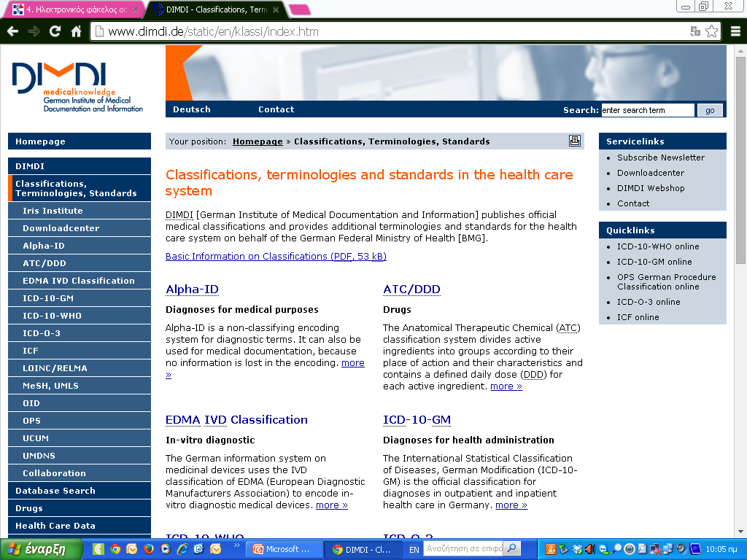This screenshot has width=747, height=560.
Task: Open Collaboration in left sidebar
Action: pyautogui.click(x=80, y=473)
